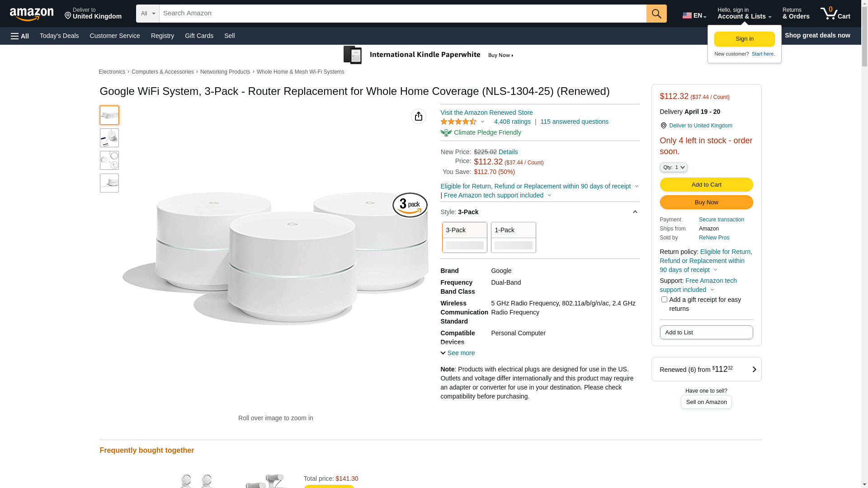868x488 pixels.
Task: Click the Climate Pledge Friendly leaf icon
Action: 446,132
